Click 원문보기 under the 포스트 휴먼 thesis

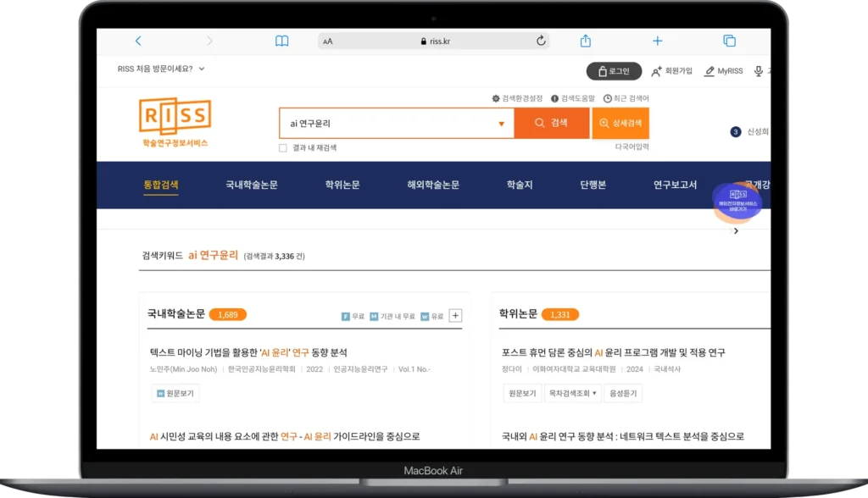point(522,394)
